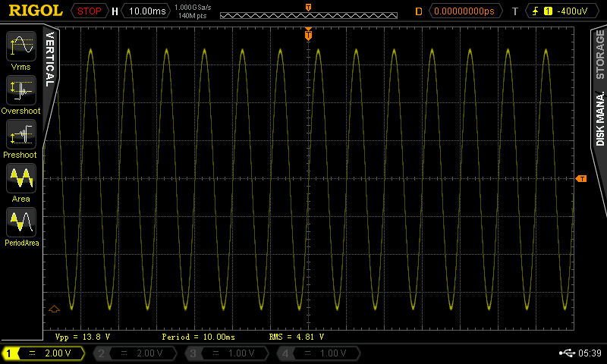Open the DISK MANA. side tab
This screenshot has height=364, width=607.
600,118
